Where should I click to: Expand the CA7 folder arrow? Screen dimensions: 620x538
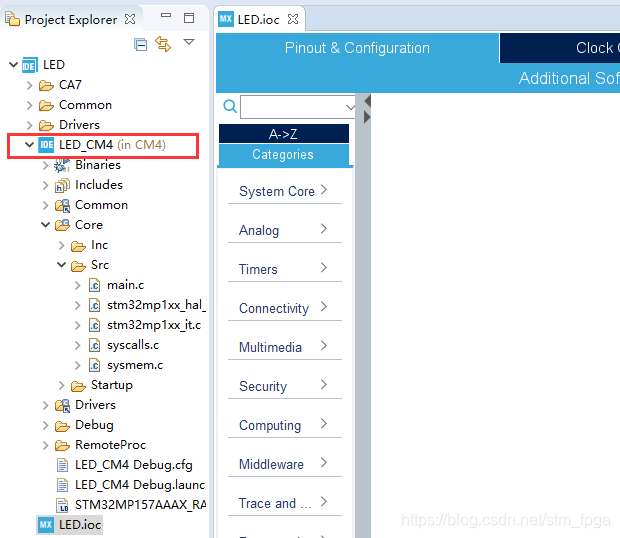pos(29,85)
